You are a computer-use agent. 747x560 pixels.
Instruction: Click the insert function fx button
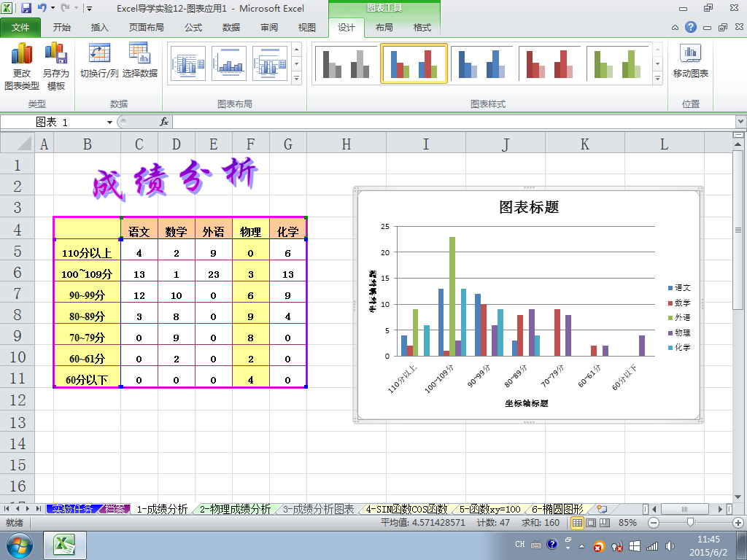164,122
